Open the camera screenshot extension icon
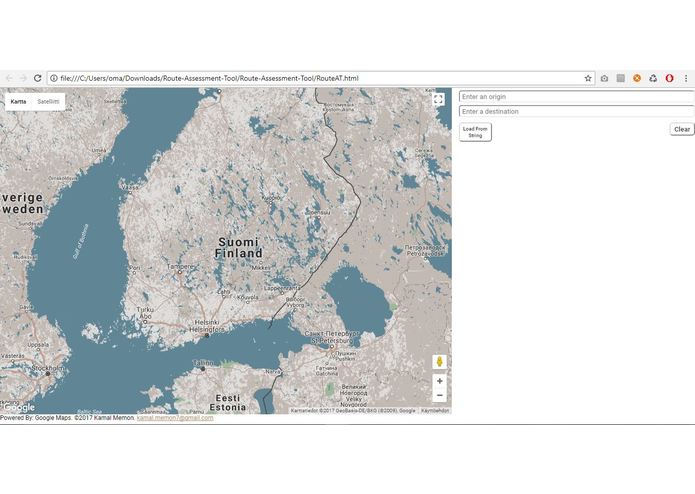This screenshot has width=695, height=494. (x=604, y=78)
